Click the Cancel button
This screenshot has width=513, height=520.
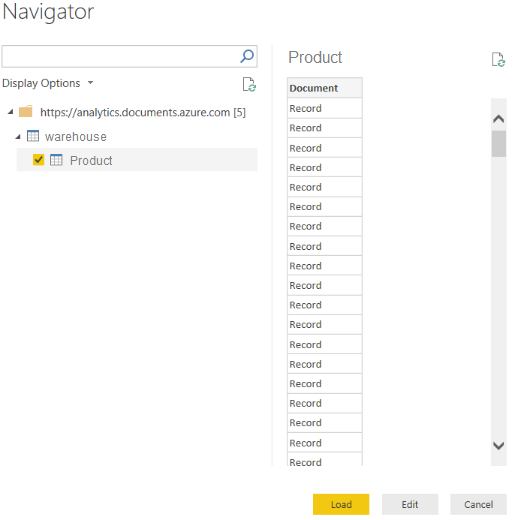pos(479,504)
